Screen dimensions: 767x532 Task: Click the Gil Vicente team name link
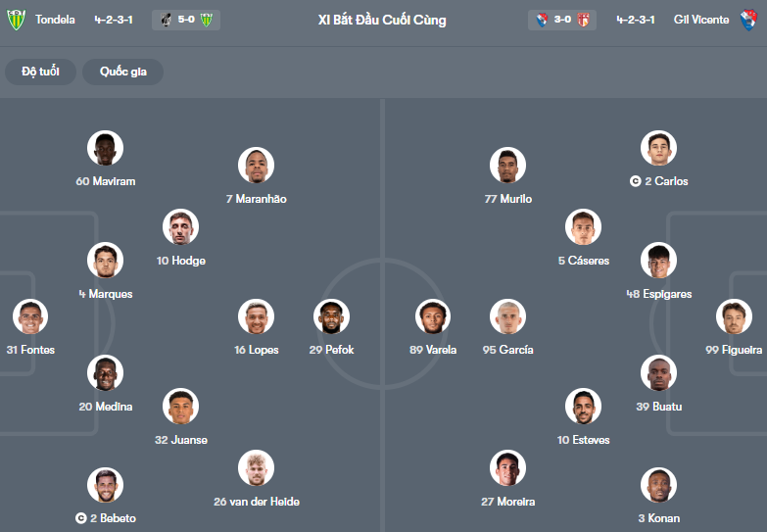click(700, 20)
